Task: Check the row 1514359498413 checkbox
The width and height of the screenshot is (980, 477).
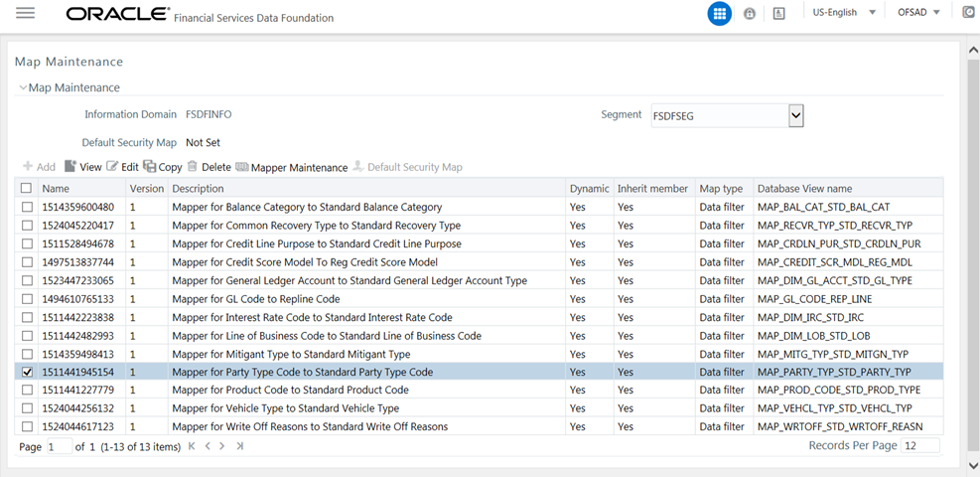Action: pyautogui.click(x=26, y=354)
